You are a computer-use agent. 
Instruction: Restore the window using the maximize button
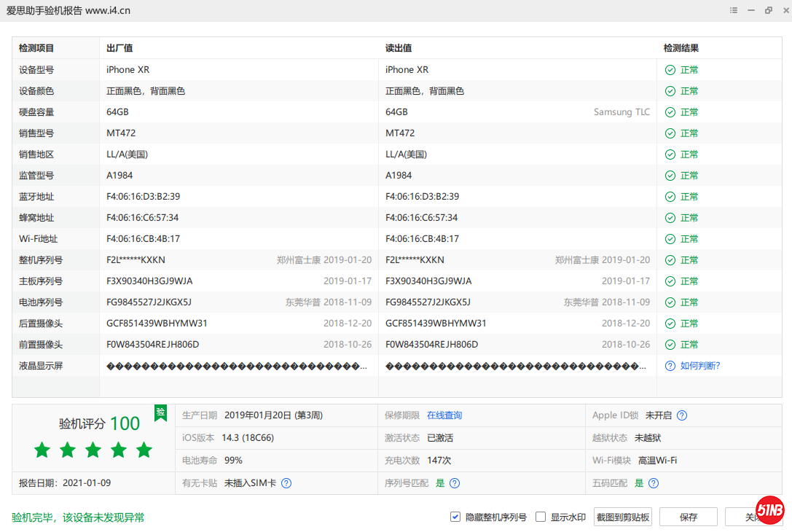769,11
